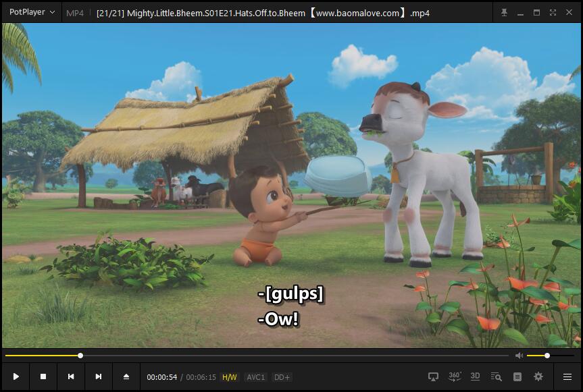583x392 pixels.
Task: Click the seek bar playback handle
Action: (x=80, y=356)
